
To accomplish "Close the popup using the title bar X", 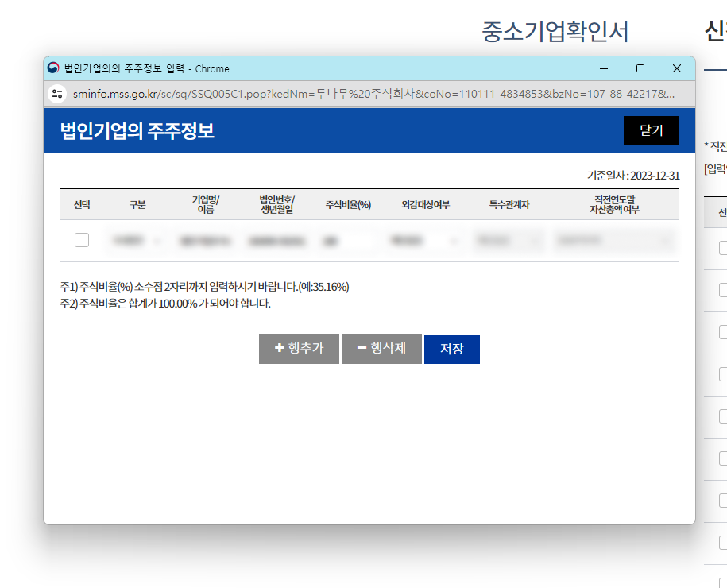I will pos(676,68).
